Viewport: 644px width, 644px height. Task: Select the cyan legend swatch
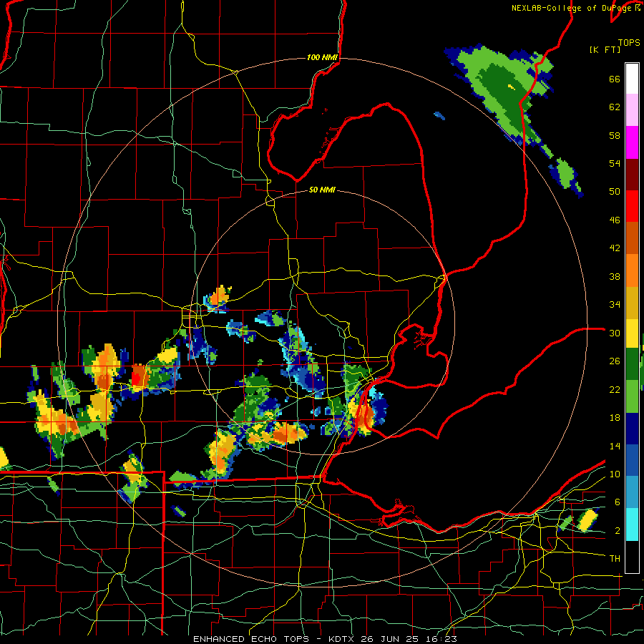(632, 525)
